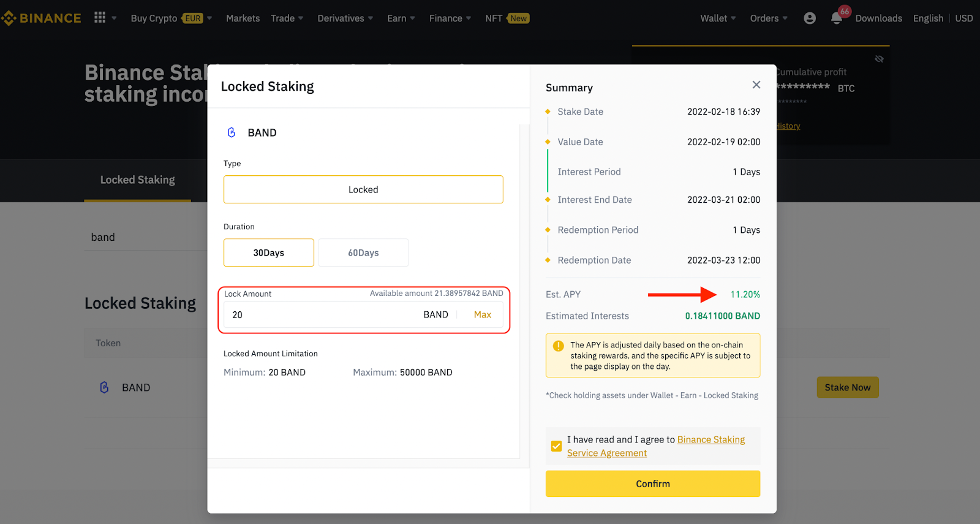Click the BAND coin icon in dialog
This screenshot has width=980, height=524.
coord(232,132)
